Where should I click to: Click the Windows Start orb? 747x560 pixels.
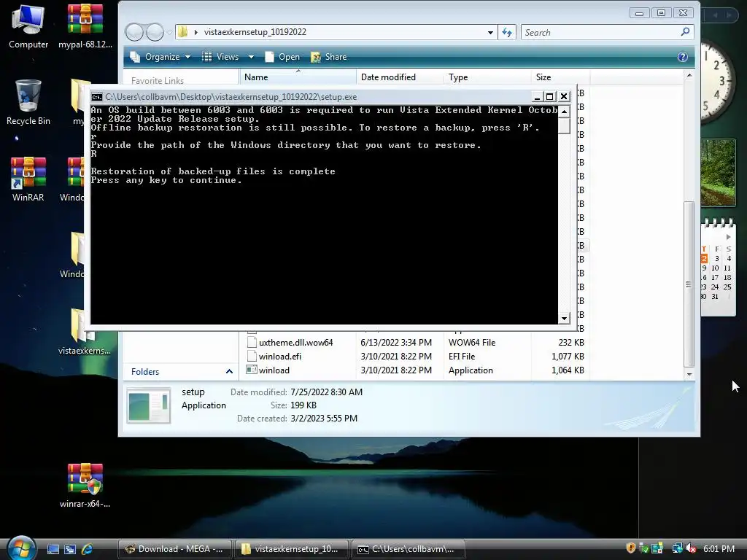[20, 548]
